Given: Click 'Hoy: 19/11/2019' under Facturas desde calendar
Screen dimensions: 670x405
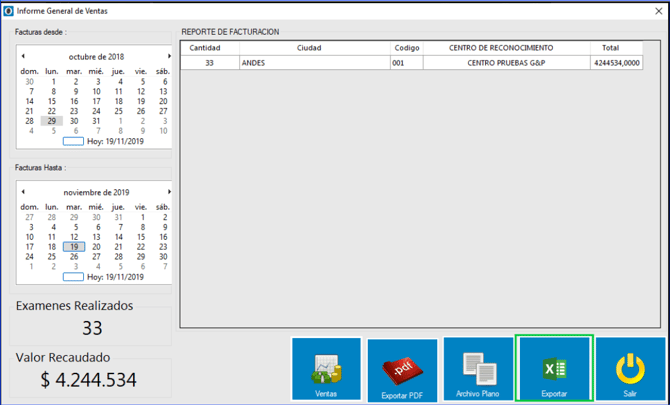Looking at the screenshot, I should 108,142.
